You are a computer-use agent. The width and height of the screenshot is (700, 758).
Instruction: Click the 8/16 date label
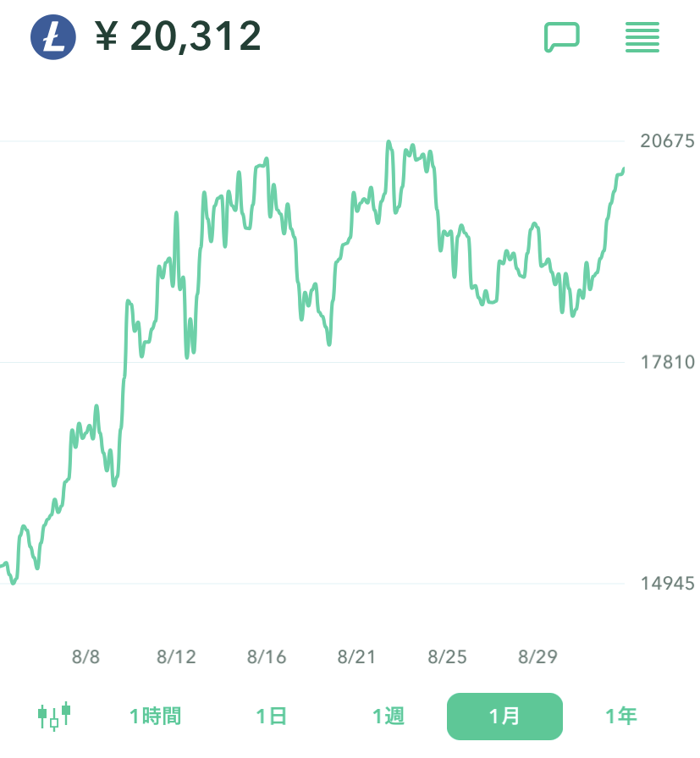pyautogui.click(x=267, y=656)
